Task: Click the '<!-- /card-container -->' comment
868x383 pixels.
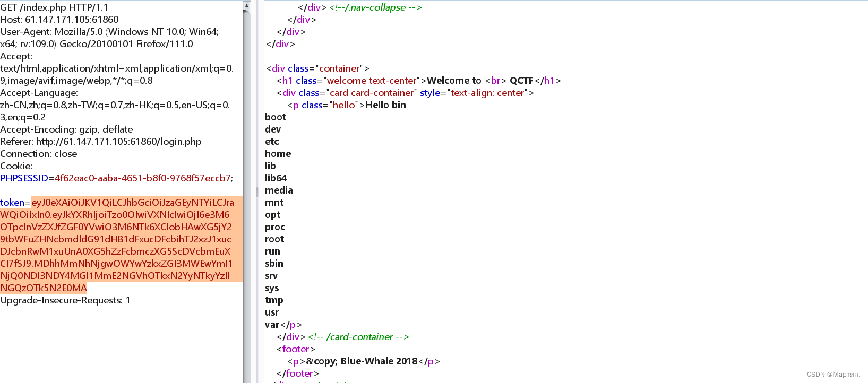Action: click(358, 337)
